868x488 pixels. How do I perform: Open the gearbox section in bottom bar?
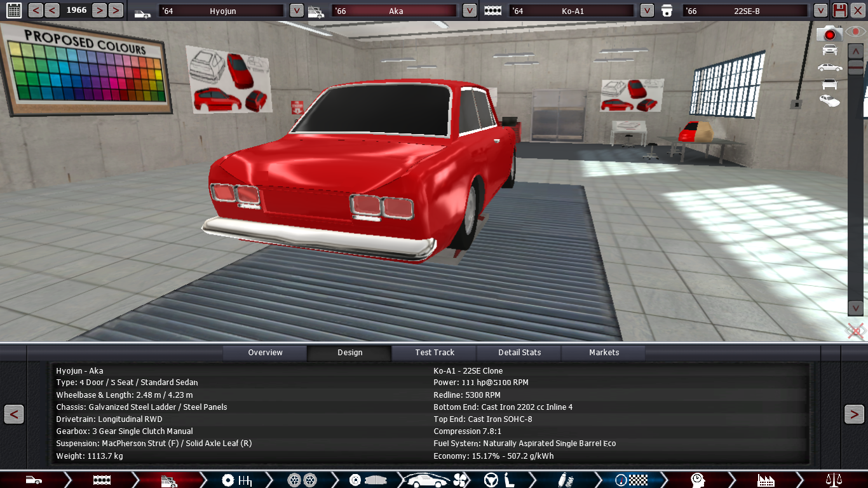(236, 480)
